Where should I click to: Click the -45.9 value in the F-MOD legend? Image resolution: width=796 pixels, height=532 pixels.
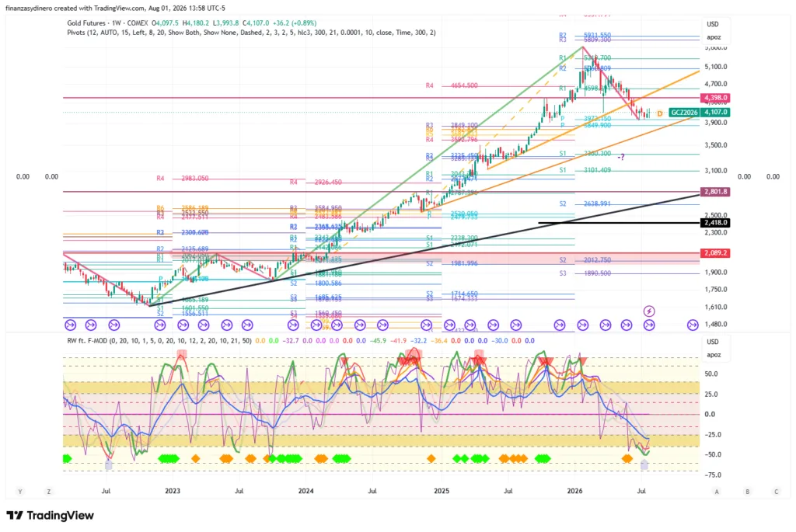coord(378,341)
